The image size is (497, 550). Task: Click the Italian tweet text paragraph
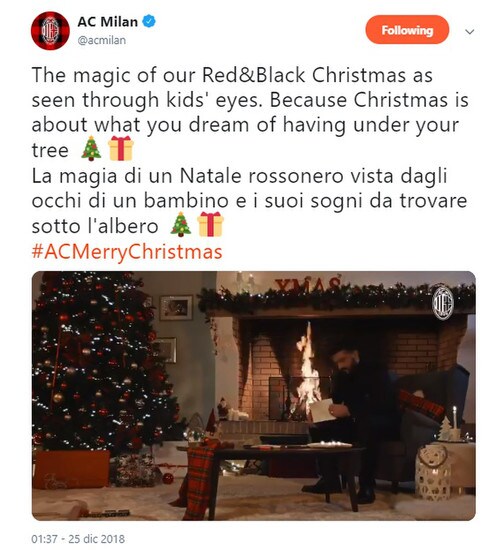click(249, 201)
